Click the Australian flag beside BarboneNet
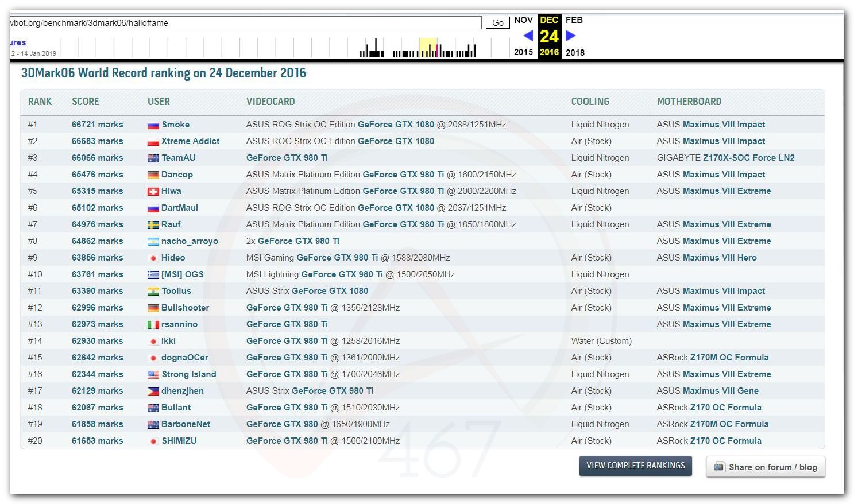The height and width of the screenshot is (504, 854). (x=153, y=425)
